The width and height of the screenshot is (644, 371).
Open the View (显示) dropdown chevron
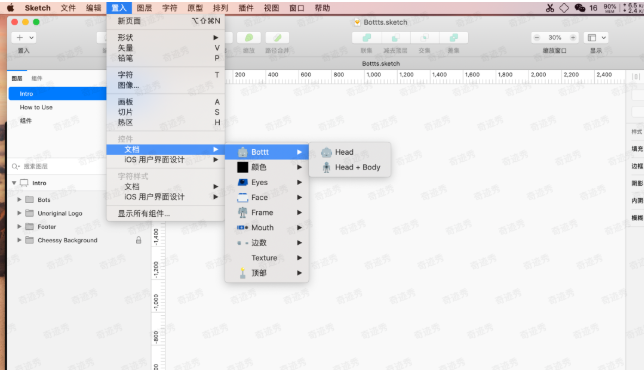(603, 38)
